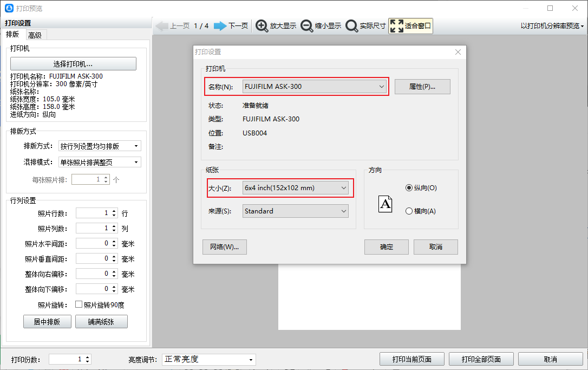Print current page 打印当前页面

coord(411,359)
